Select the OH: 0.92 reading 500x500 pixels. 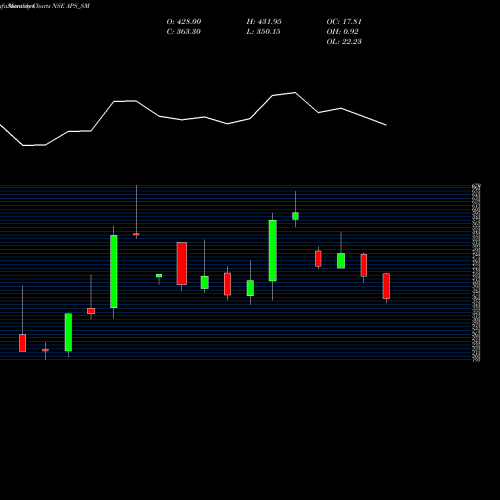(342, 32)
